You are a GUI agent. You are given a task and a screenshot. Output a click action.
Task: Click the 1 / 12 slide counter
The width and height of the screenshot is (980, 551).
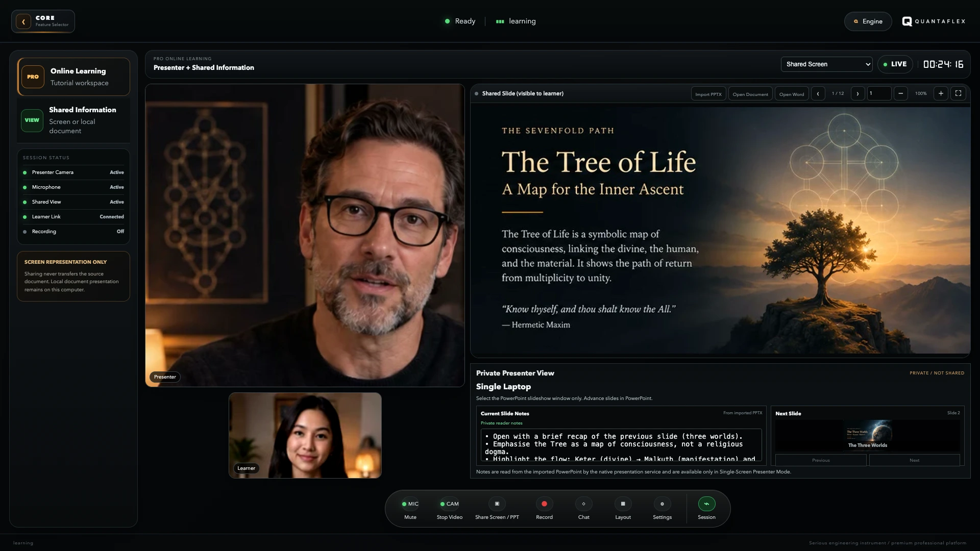[838, 93]
